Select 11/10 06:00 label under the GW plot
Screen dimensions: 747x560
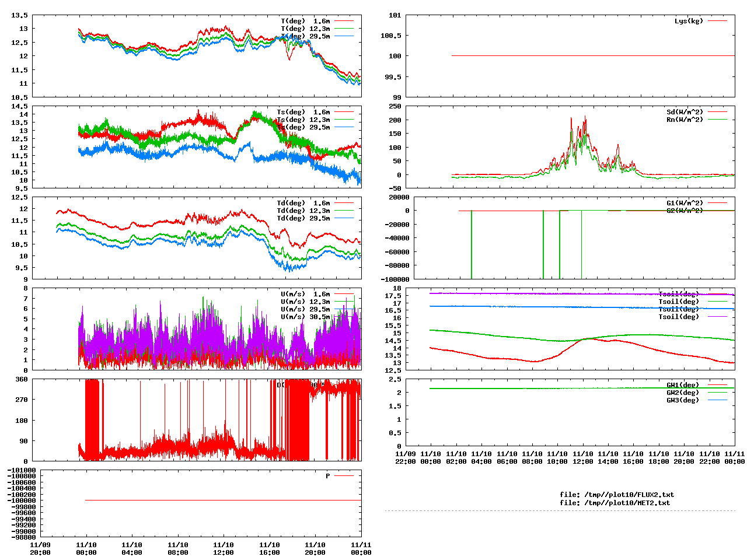pos(507,457)
